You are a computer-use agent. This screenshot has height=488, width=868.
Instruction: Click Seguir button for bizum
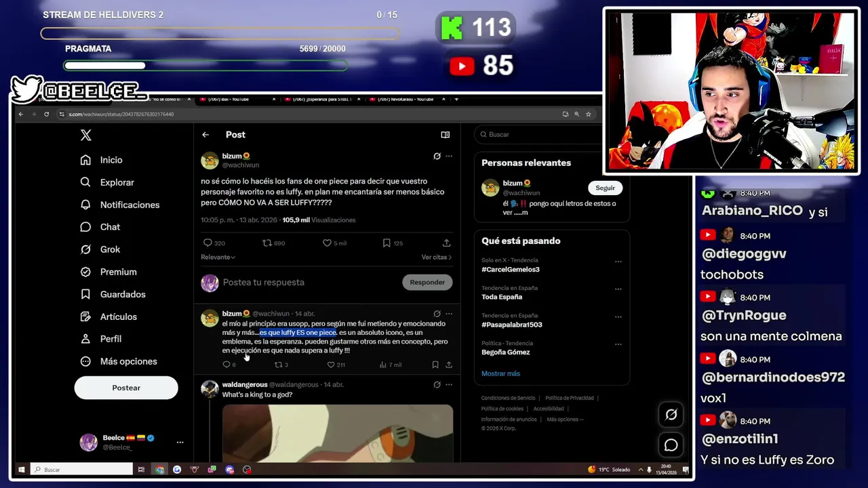[605, 188]
